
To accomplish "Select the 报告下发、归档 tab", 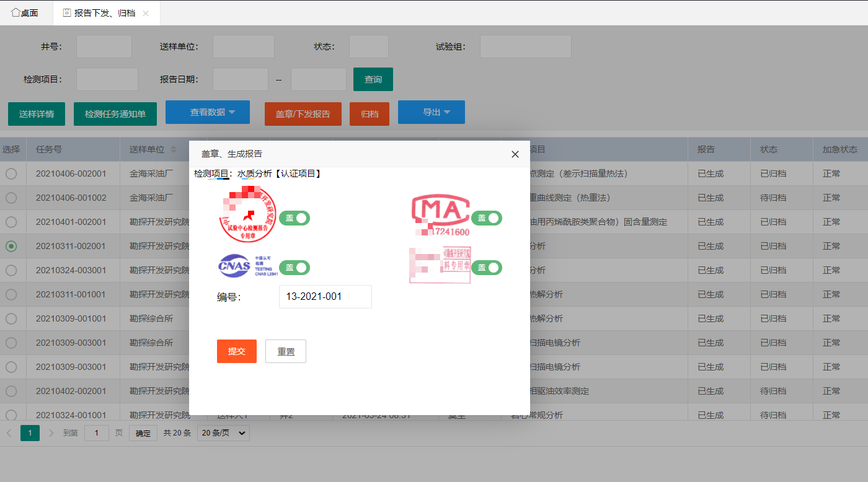I will (x=102, y=12).
